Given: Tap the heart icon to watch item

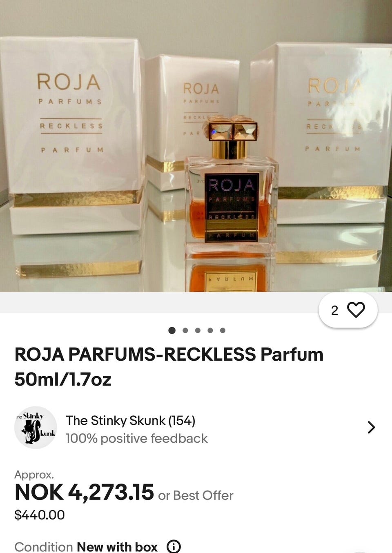Looking at the screenshot, I should point(356,310).
